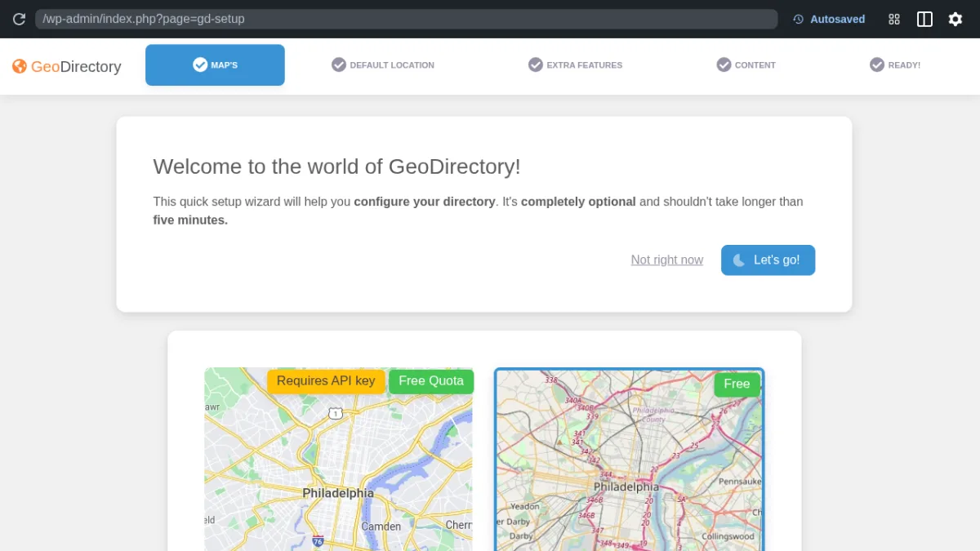The height and width of the screenshot is (551, 980).
Task: Click the moon icon in Let's go! button
Action: tap(739, 260)
